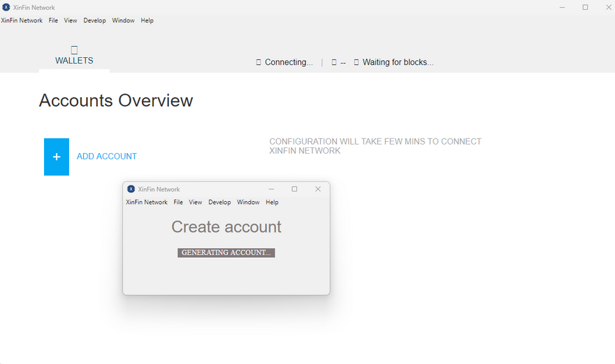Open Develop menu in main window

pyautogui.click(x=94, y=20)
